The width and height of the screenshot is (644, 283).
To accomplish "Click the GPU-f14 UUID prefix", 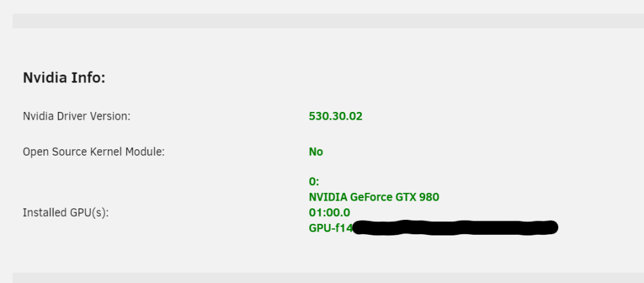I will coord(330,228).
